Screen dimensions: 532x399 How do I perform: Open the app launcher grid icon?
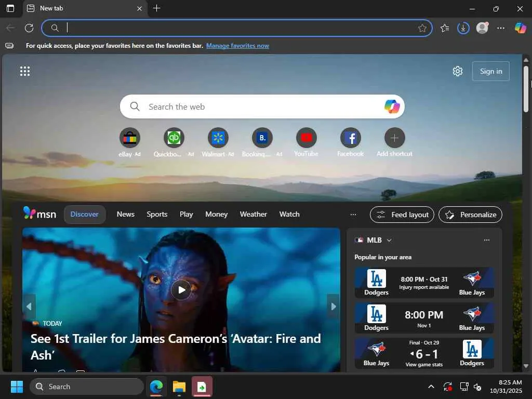[x=25, y=71]
